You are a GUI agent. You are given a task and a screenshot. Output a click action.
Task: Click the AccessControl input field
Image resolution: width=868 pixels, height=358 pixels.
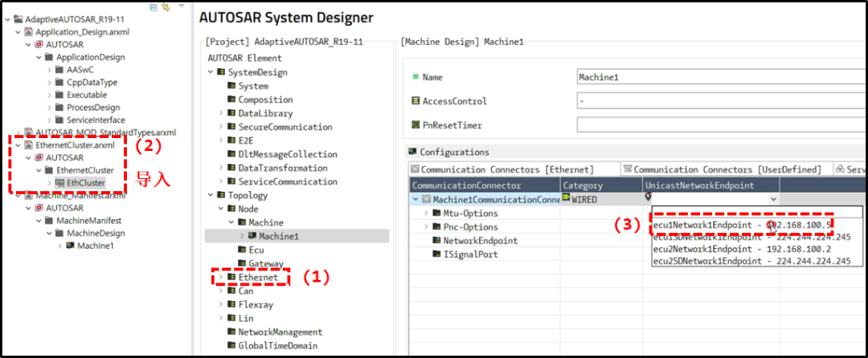[722, 101]
